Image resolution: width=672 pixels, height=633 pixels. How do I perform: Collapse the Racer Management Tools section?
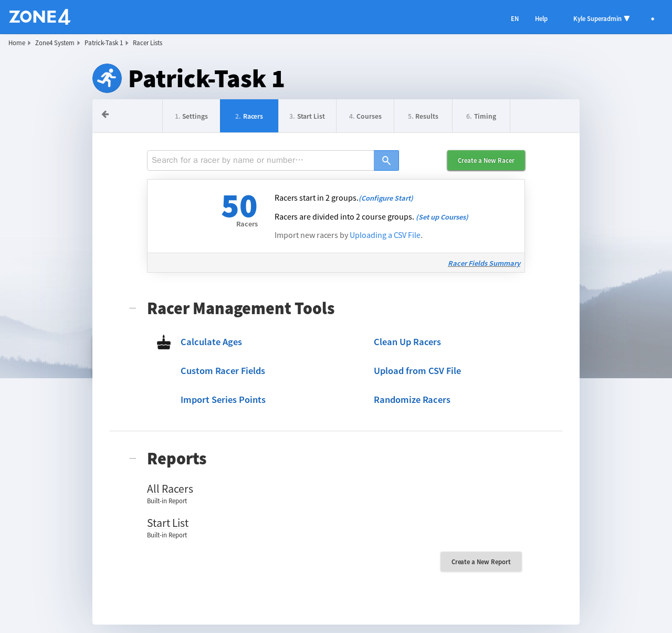click(133, 308)
